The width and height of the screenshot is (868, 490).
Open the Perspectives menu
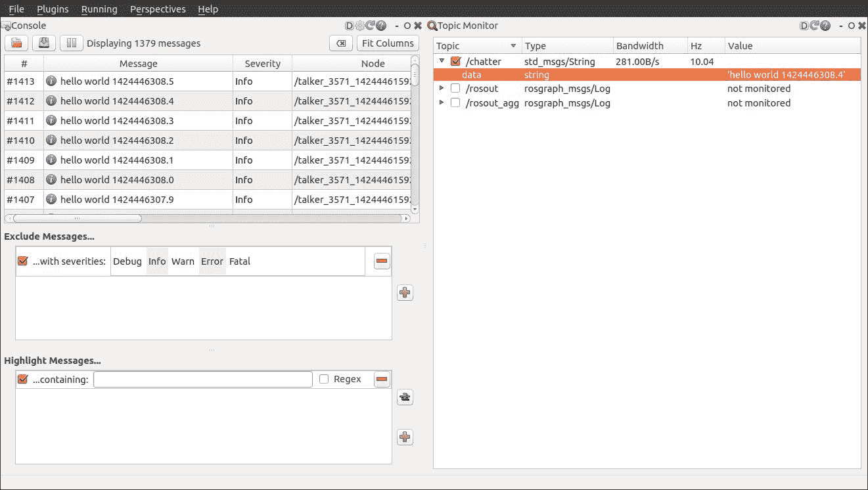pos(158,9)
